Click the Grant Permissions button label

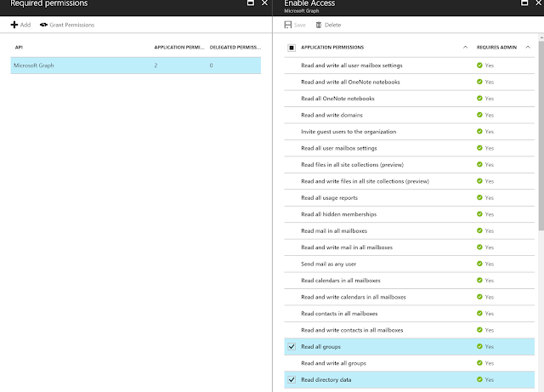pyautogui.click(x=72, y=25)
